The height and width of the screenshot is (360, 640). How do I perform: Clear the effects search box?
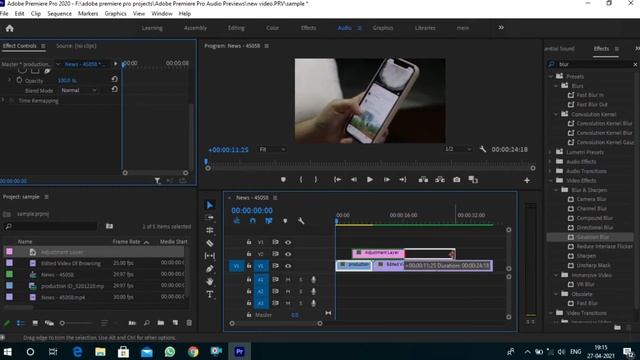pos(635,64)
